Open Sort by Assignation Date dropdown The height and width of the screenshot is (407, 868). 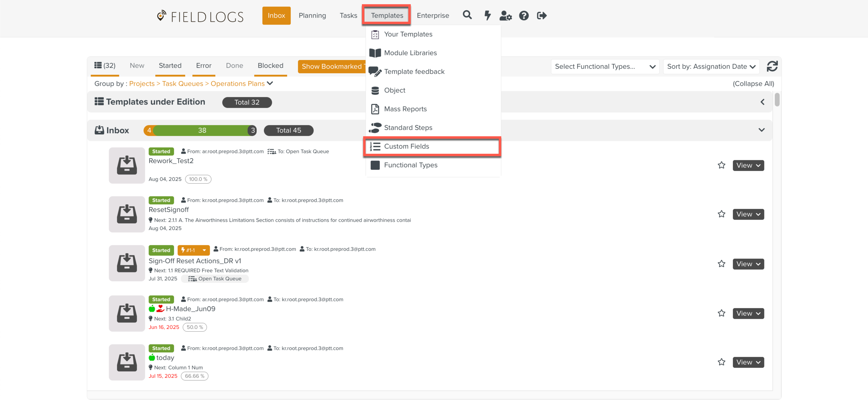click(x=711, y=67)
